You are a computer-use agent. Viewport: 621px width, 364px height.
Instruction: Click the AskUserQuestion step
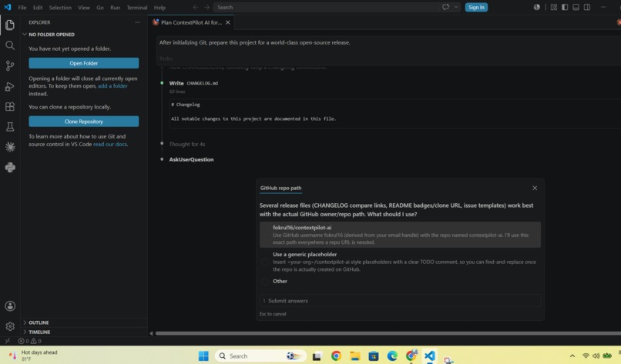coord(191,159)
